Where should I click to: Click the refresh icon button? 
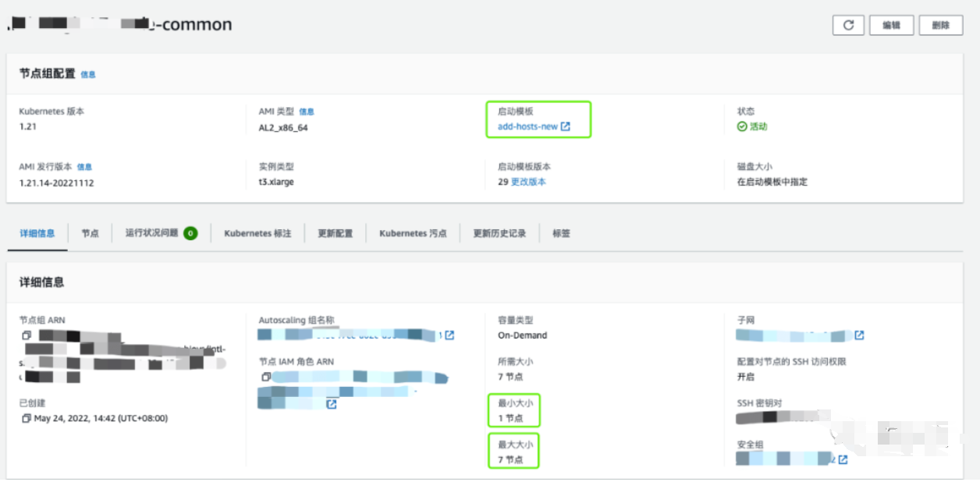[x=848, y=25]
